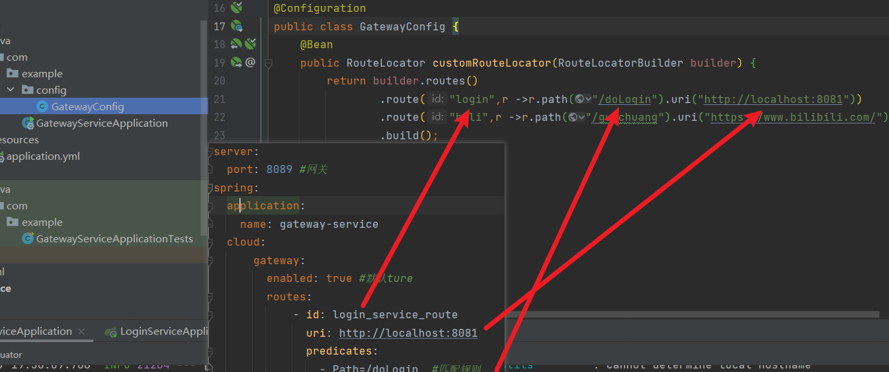889x372 pixels.
Task: Open the https://www.bilibili.com/ link in the code
Action: tap(794, 117)
